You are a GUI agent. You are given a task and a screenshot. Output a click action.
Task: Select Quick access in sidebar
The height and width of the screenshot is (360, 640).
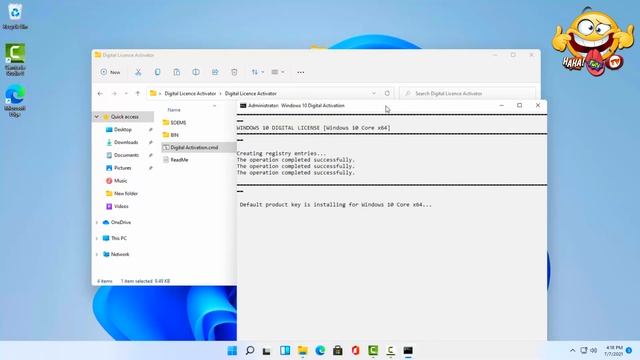click(x=124, y=117)
